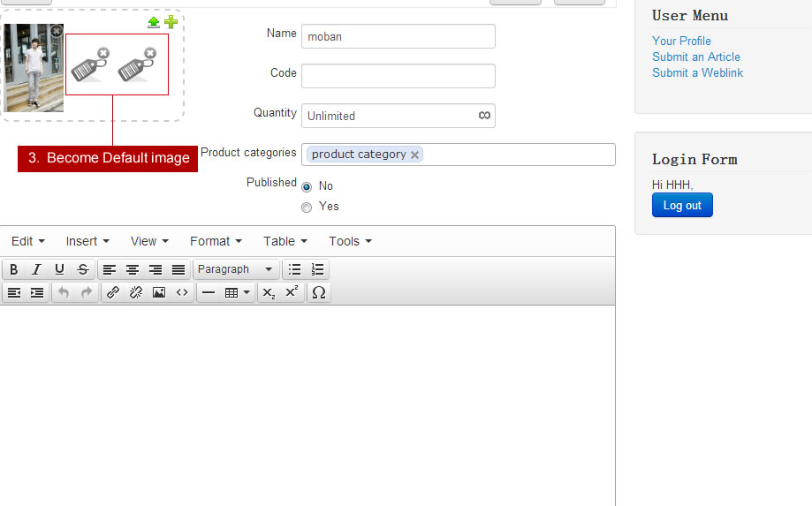Click into the editor text area
Image resolution: width=812 pixels, height=506 pixels.
tap(307, 405)
